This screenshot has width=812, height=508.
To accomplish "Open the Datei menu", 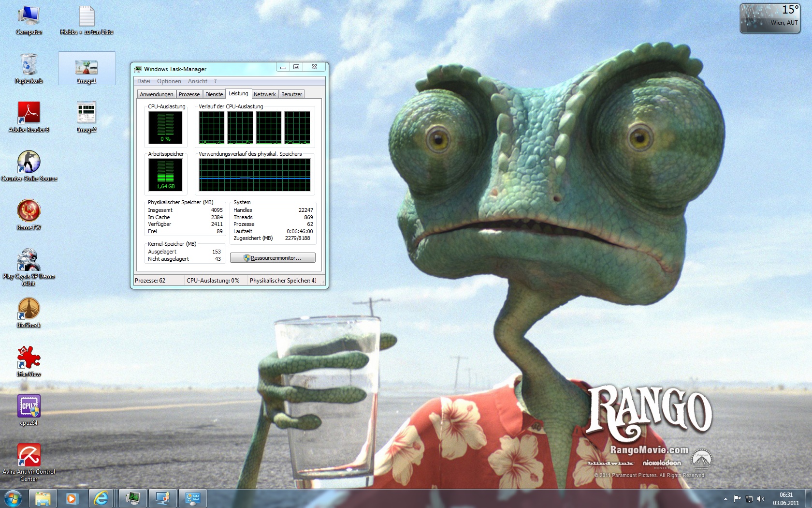I will point(144,81).
